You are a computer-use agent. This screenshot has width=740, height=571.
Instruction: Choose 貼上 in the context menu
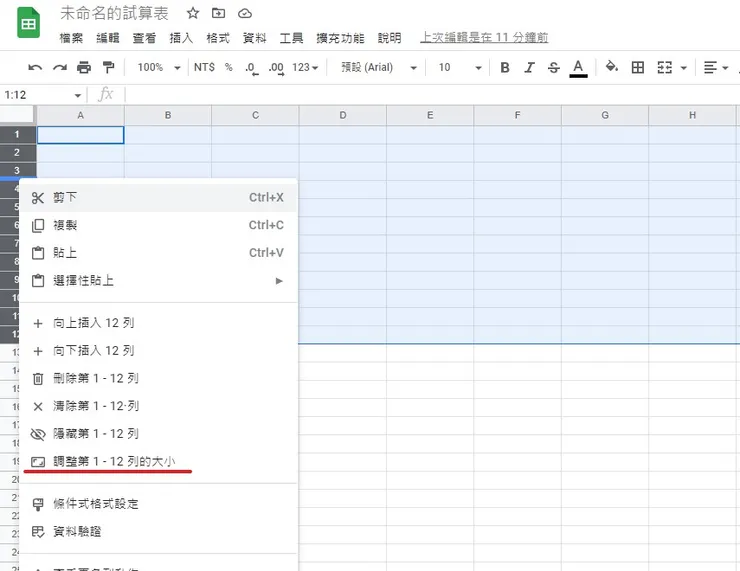pyautogui.click(x=159, y=253)
